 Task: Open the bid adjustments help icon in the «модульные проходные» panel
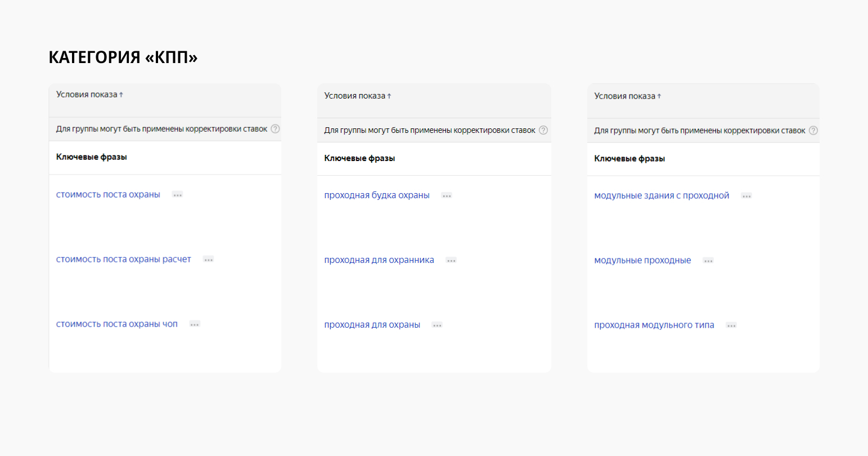point(813,131)
